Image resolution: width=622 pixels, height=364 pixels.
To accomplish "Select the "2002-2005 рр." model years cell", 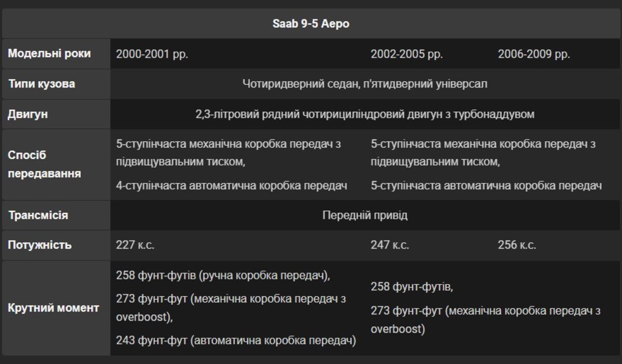I will (x=406, y=54).
